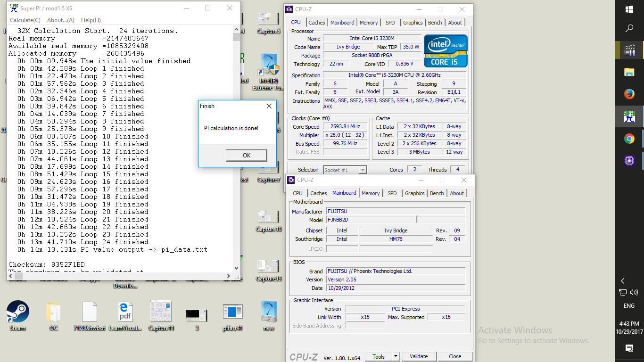Click the Tools button in CPU-Z
The image size is (644, 362).
click(379, 356)
